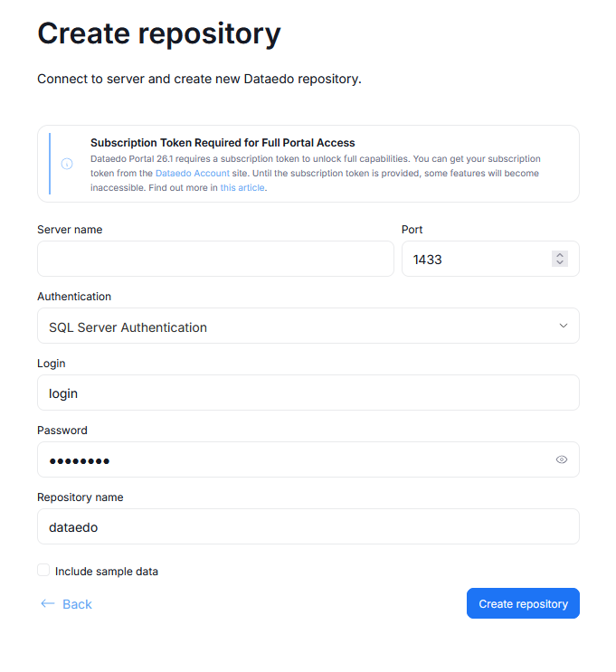The height and width of the screenshot is (672, 616).
Task: Focus the Password input field
Action: pyautogui.click(x=289, y=460)
